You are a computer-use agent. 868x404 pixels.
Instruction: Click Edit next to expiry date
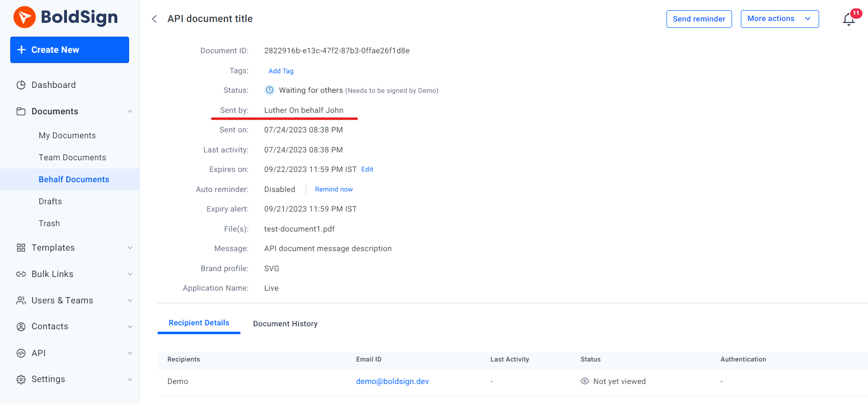367,170
